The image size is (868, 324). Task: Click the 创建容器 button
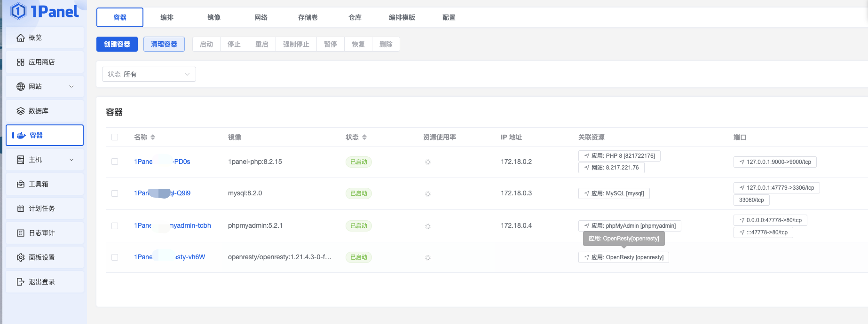click(x=117, y=44)
